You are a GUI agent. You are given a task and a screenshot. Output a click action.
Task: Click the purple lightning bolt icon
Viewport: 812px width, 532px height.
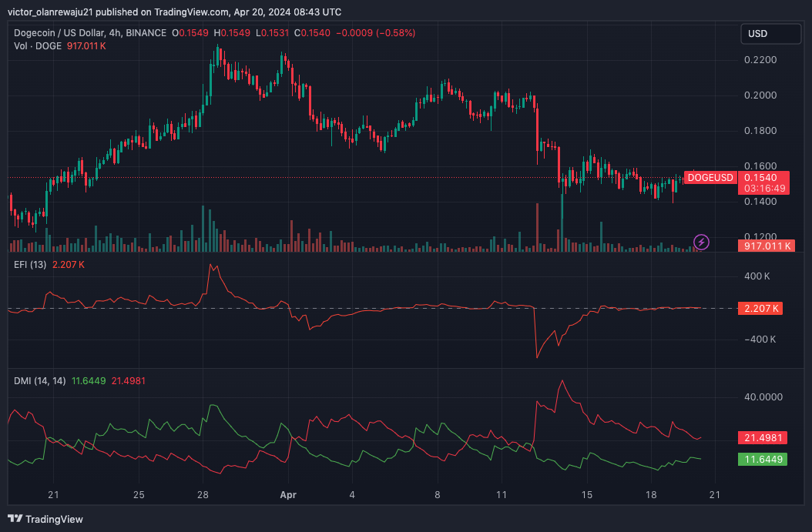pos(701,242)
